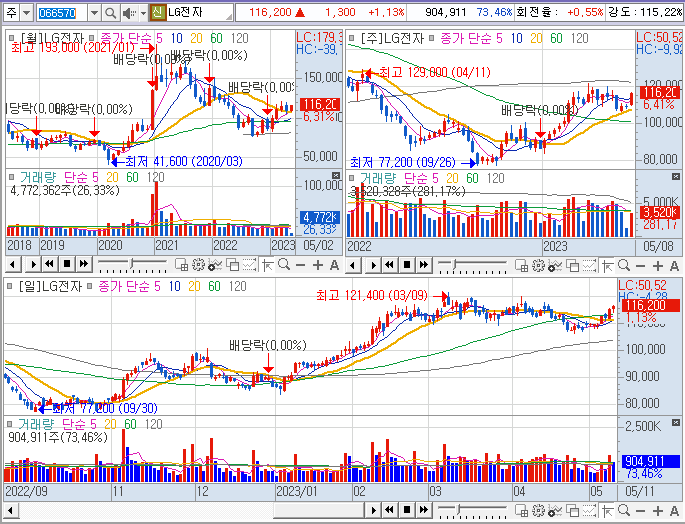Fast-forward button in daily chart toolbar
This screenshot has width=685, height=524.
[424, 510]
